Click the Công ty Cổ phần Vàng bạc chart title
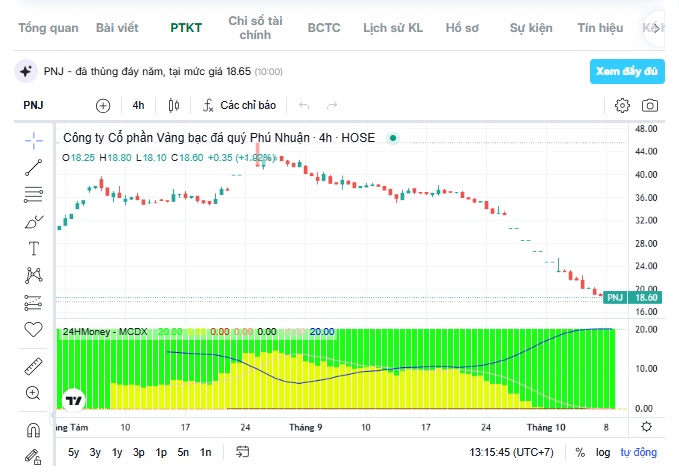The height and width of the screenshot is (474, 679). [219, 138]
